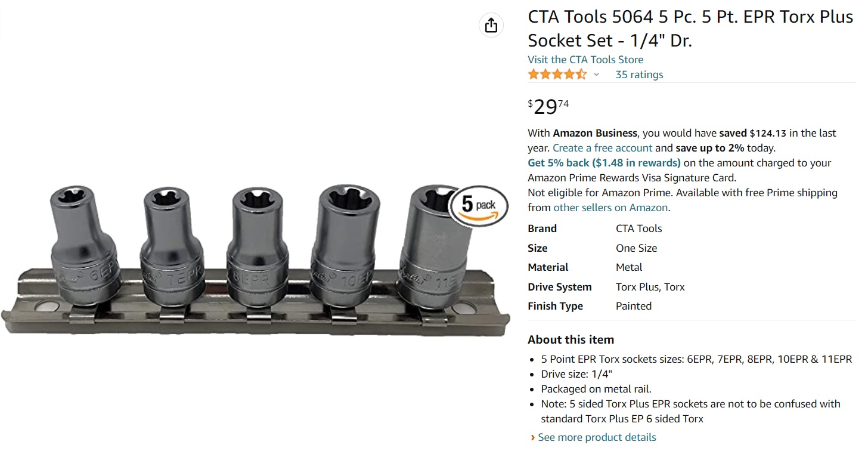868x454 pixels.
Task: Follow the Create a free account link
Action: [602, 148]
